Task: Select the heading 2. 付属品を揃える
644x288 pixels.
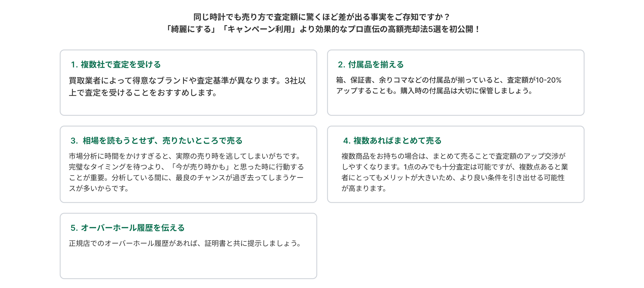Action: coord(371,65)
